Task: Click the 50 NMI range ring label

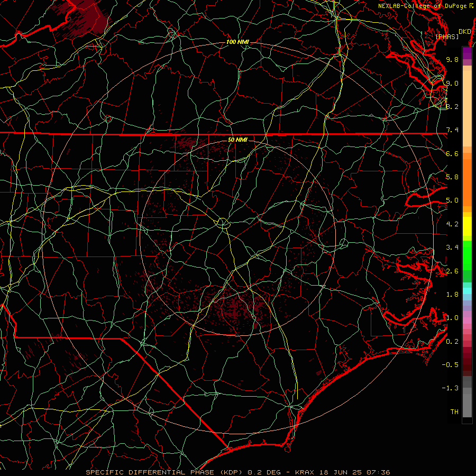Action: (237, 140)
